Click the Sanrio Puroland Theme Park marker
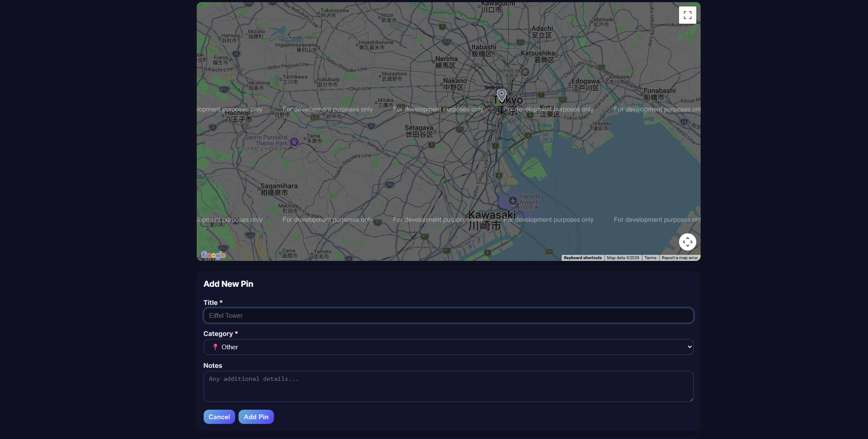This screenshot has width=868, height=439. click(294, 142)
